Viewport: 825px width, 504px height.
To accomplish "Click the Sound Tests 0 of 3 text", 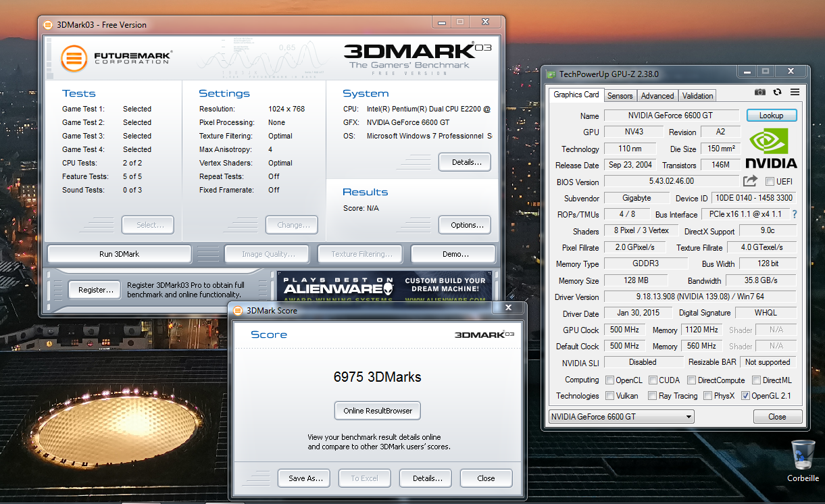I will 132,190.
